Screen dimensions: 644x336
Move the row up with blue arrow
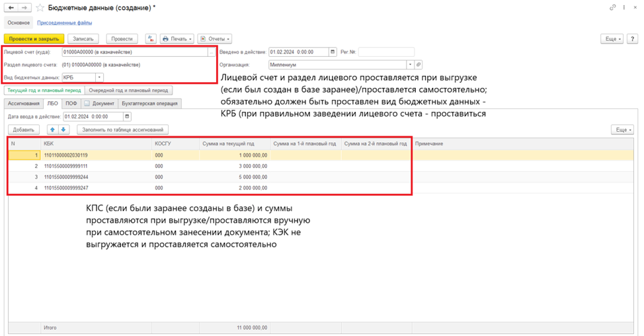[52, 130]
